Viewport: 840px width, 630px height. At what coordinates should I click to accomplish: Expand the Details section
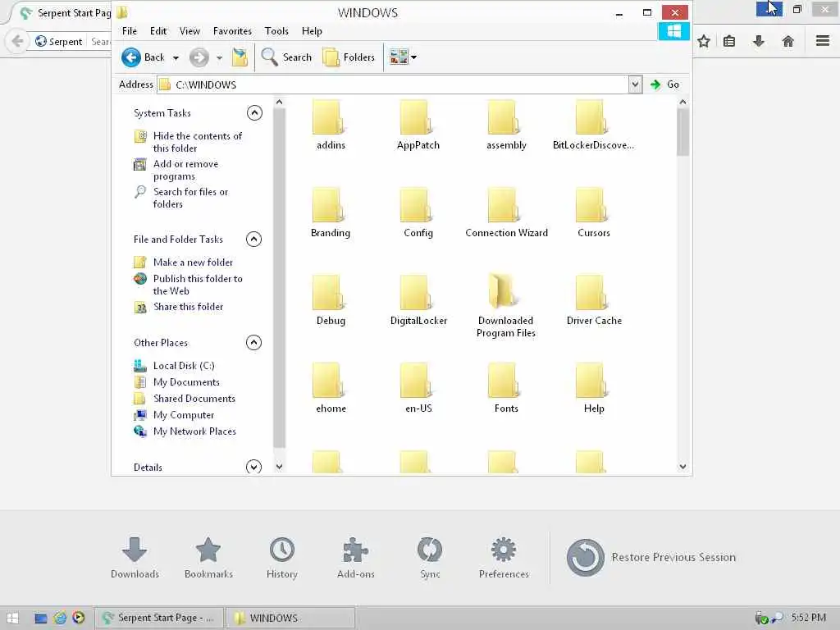coord(254,467)
